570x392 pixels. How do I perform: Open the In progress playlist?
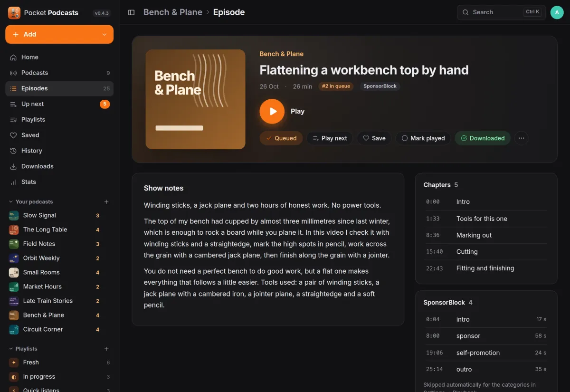(59, 376)
